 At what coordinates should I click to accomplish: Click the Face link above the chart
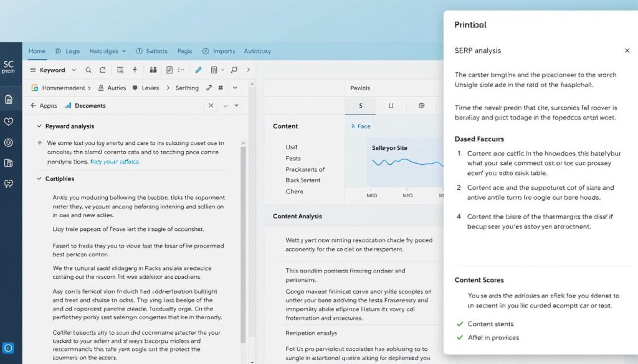(x=361, y=126)
